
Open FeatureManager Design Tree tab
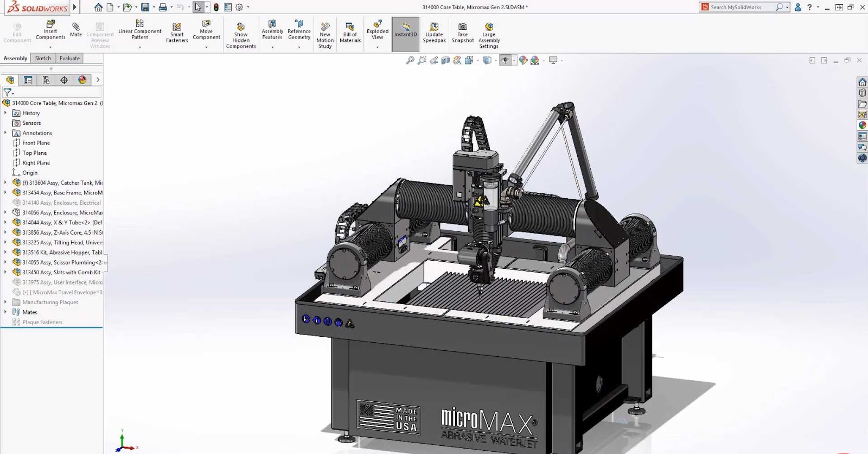pos(10,80)
